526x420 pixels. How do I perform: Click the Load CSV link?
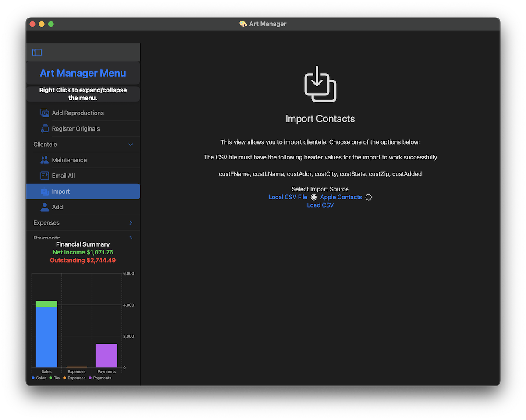click(x=320, y=205)
